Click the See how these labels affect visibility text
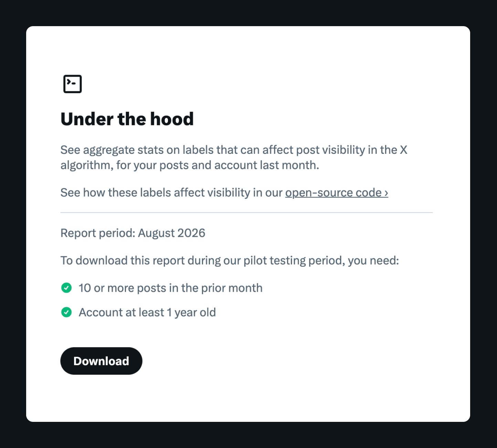 click(171, 193)
